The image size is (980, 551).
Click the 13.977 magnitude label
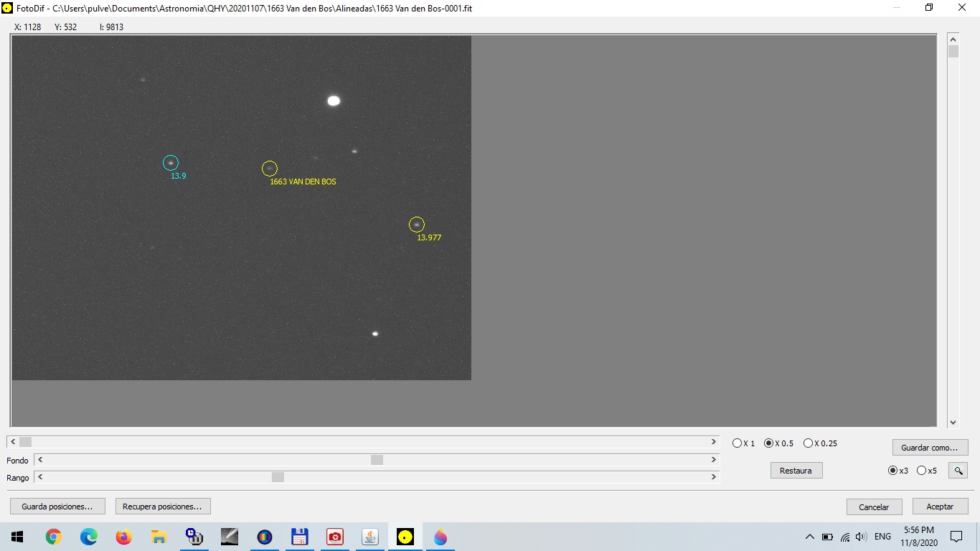[x=429, y=237]
